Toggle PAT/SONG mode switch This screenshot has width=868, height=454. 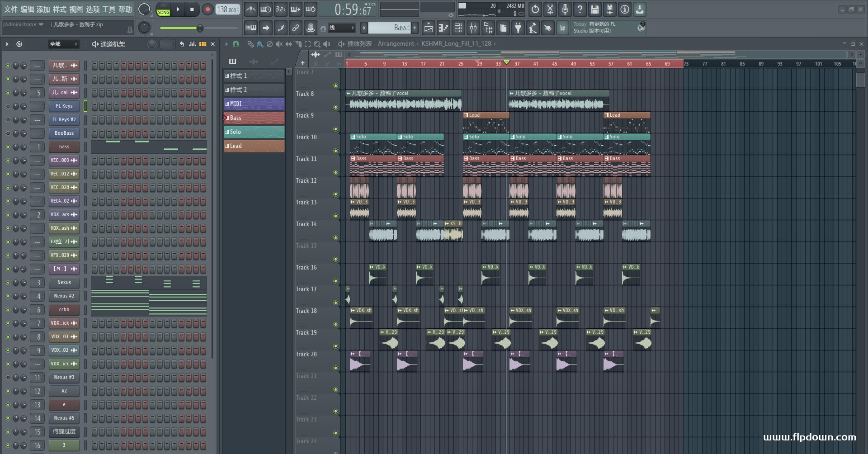164,9
